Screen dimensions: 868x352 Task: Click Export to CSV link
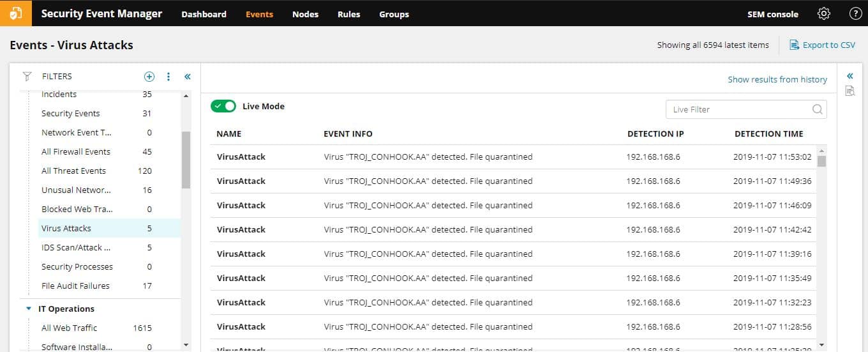click(829, 45)
